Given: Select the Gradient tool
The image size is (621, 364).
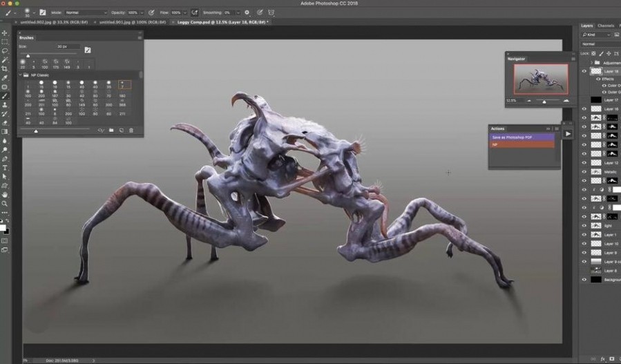Looking at the screenshot, I should pyautogui.click(x=5, y=132).
